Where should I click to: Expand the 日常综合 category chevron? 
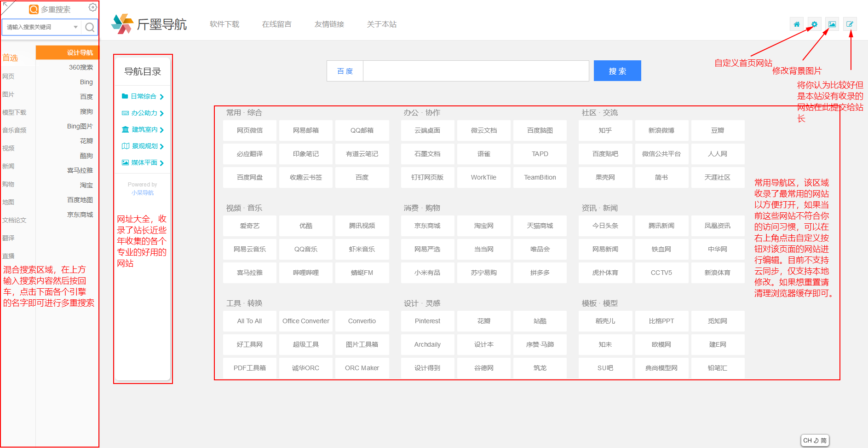(x=161, y=97)
